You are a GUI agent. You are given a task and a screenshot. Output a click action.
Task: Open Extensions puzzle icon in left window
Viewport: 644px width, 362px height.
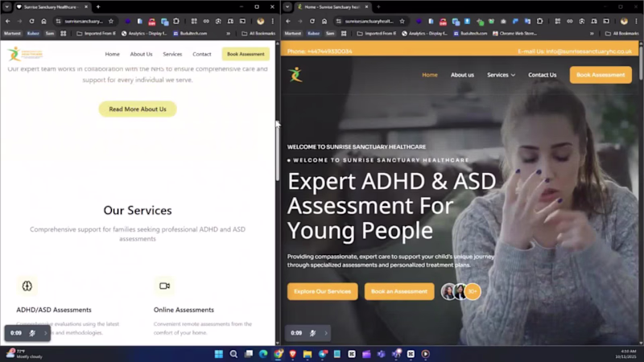pyautogui.click(x=176, y=22)
